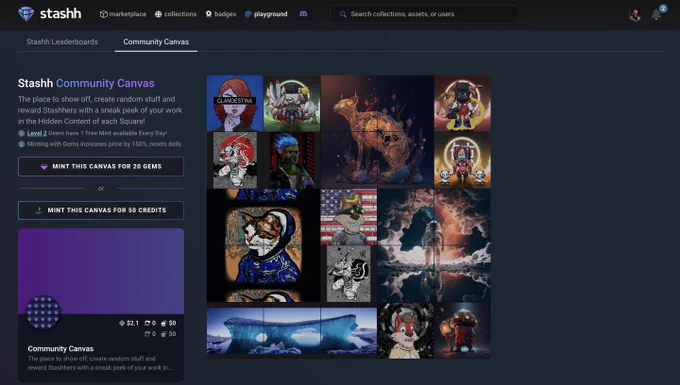Click the purple Community Canvas card banner
680x385 pixels.
(101, 271)
